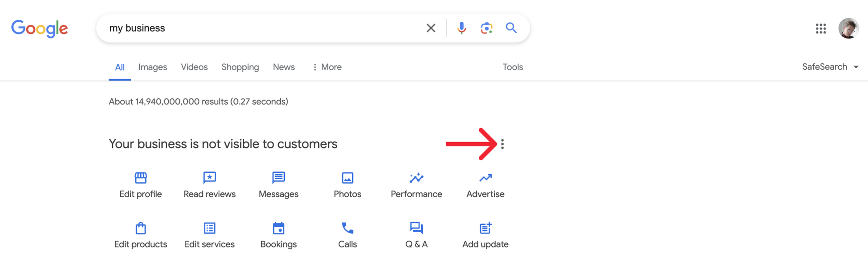The image size is (868, 266).
Task: View Performance sparkle chart icon
Action: 416,178
